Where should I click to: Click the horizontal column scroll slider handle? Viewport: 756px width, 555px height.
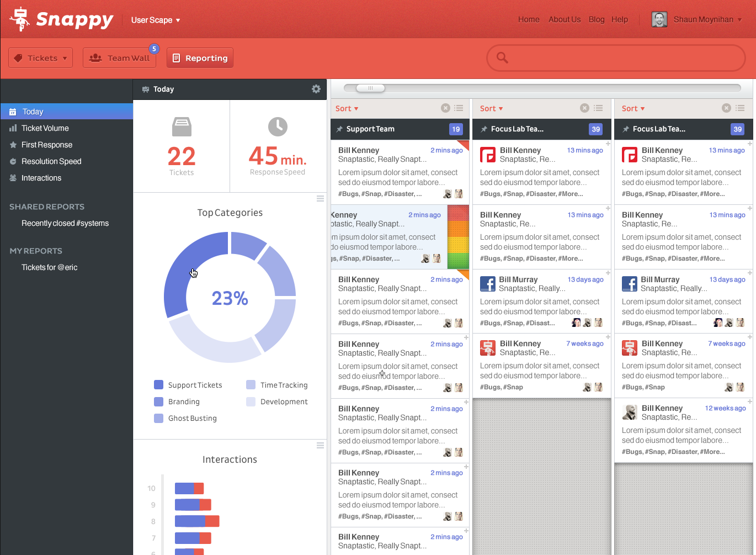click(x=370, y=88)
